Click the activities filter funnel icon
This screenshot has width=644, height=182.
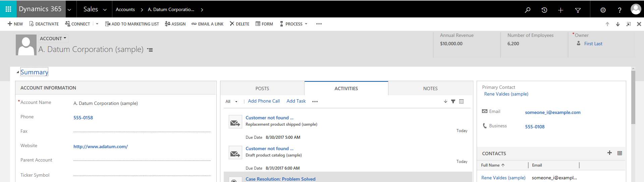point(453,102)
